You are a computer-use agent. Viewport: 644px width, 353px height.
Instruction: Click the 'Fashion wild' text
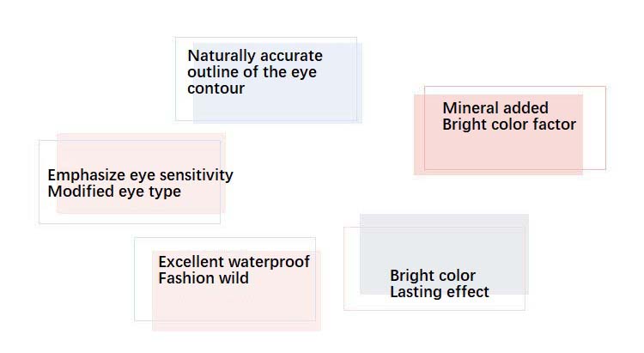point(204,278)
